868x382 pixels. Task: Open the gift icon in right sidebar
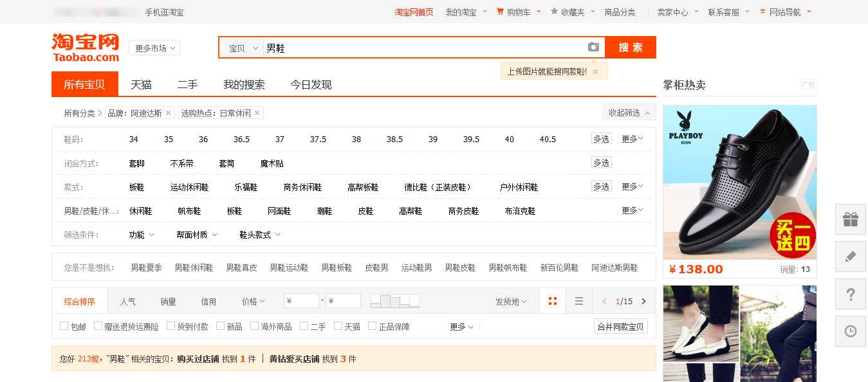tap(851, 219)
